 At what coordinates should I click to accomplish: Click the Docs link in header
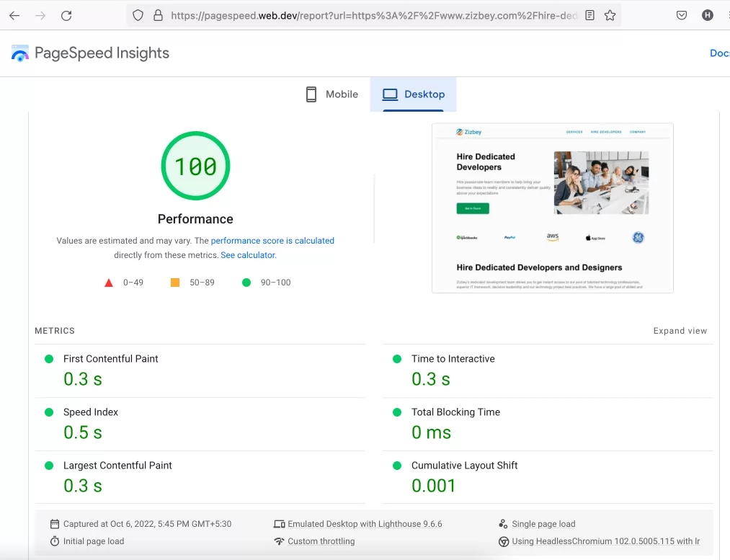[719, 53]
